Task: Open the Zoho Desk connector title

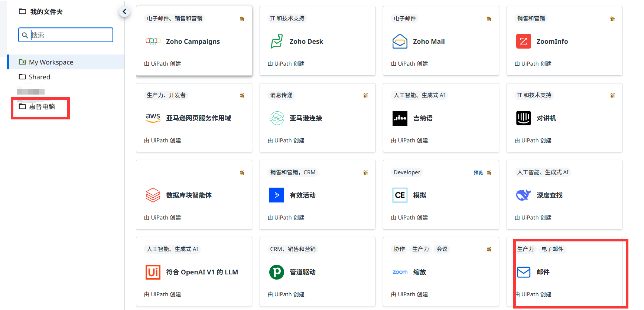Action: pyautogui.click(x=306, y=42)
